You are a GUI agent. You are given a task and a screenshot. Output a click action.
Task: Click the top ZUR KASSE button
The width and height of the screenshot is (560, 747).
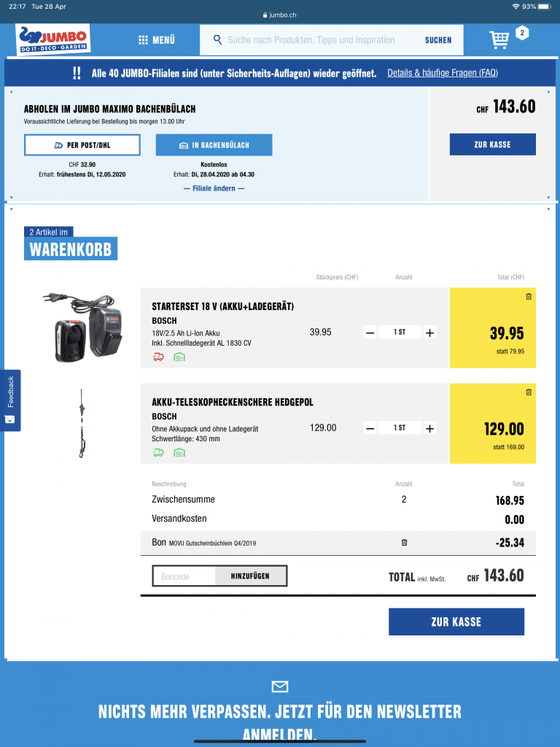(492, 144)
